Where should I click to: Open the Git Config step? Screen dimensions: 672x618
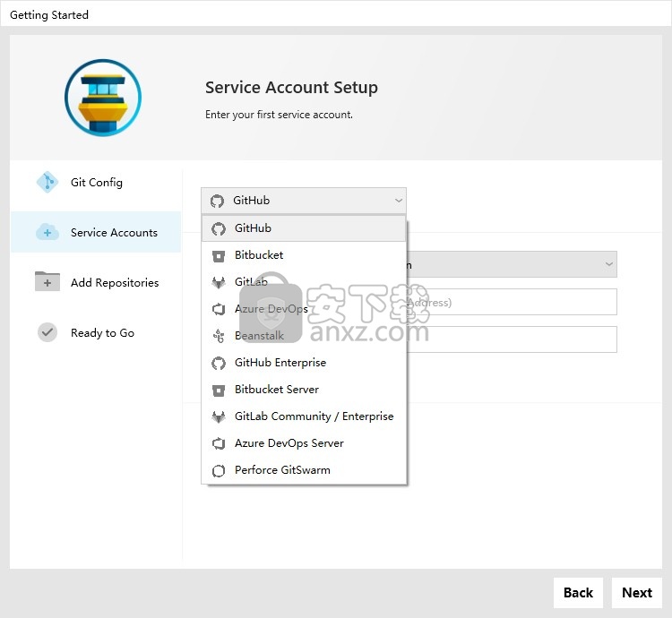click(96, 183)
